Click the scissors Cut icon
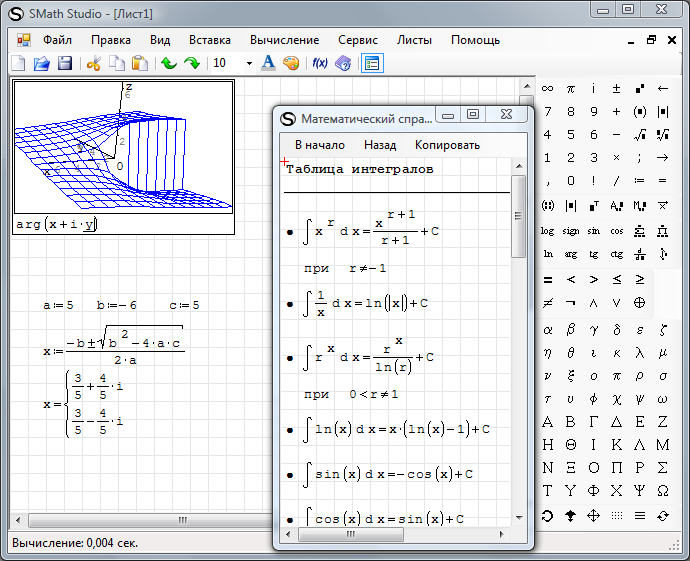The image size is (690, 561). pos(94,63)
